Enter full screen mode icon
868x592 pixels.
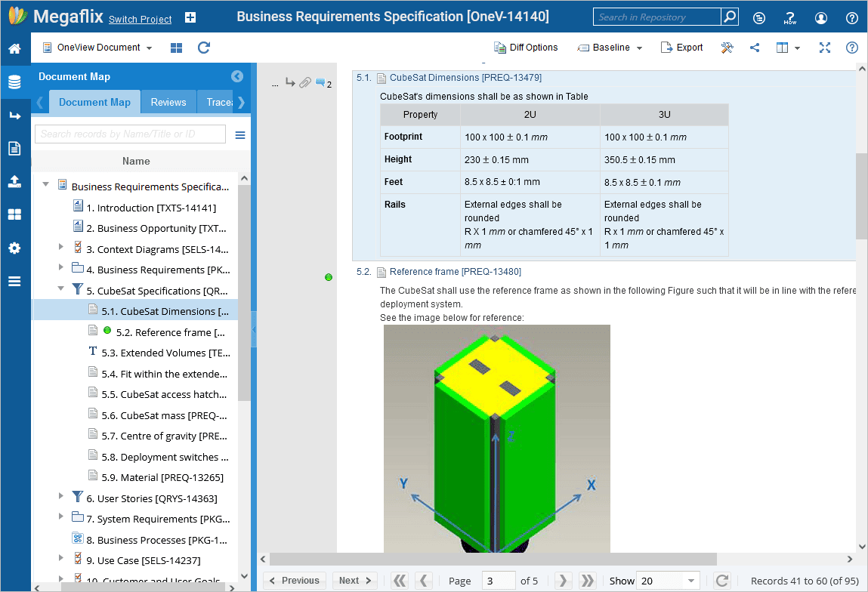pos(825,48)
